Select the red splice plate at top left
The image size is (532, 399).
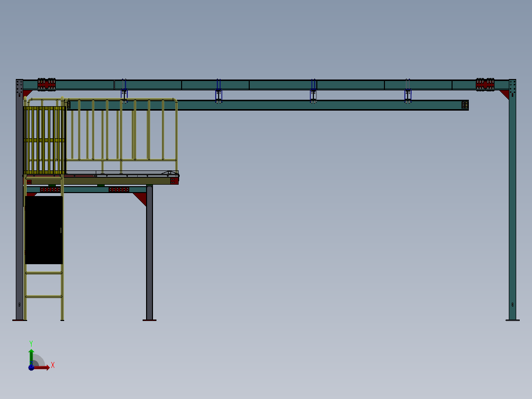click(46, 84)
